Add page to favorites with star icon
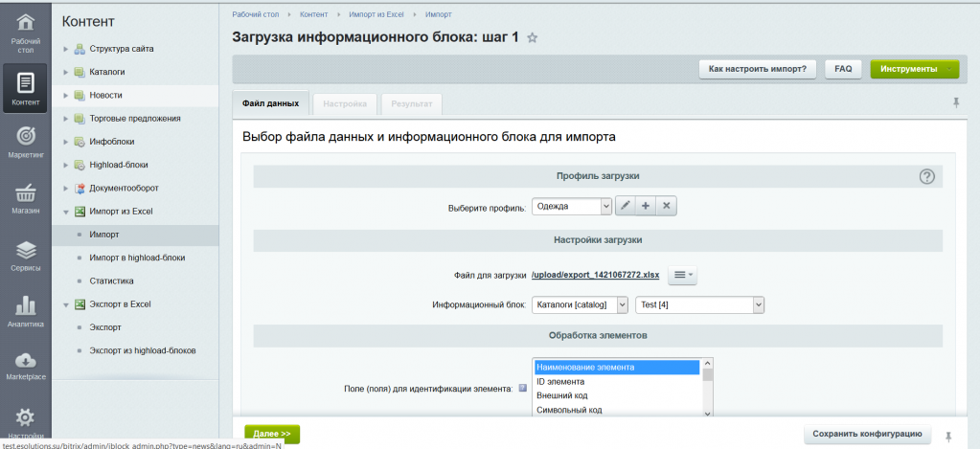The height and width of the screenshot is (449, 980). (x=533, y=38)
